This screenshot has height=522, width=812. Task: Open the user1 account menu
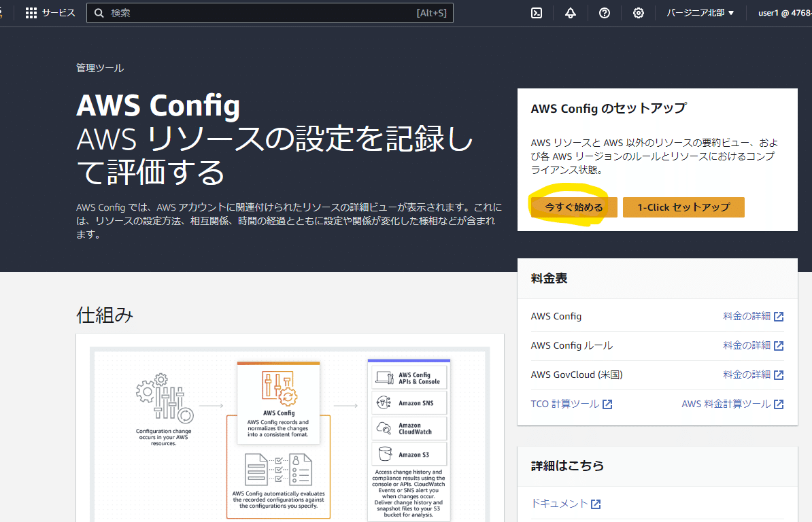point(785,13)
